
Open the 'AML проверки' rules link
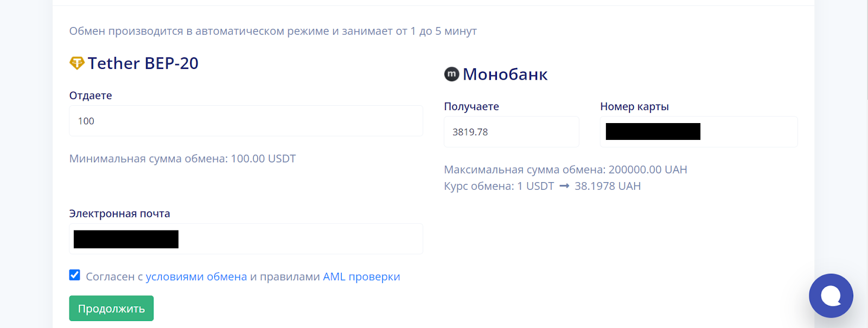[x=361, y=276]
